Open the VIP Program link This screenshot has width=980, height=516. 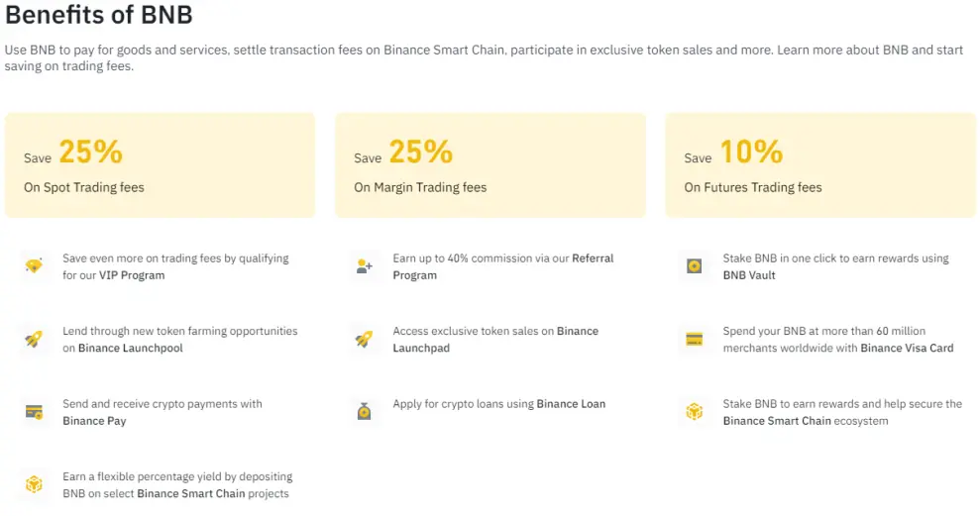coord(132,275)
